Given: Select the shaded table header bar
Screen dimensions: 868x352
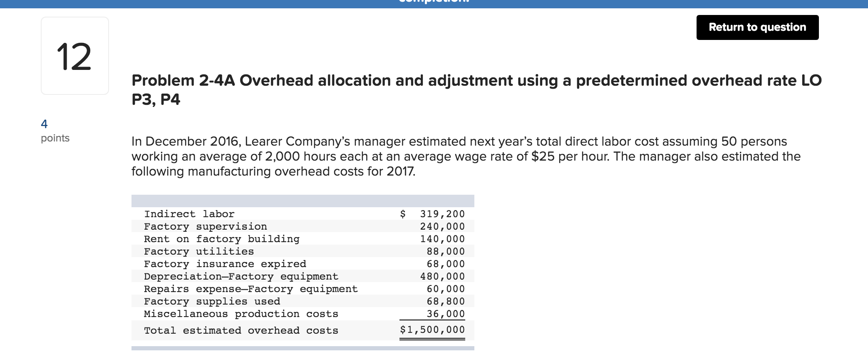Looking at the screenshot, I should pos(303,201).
